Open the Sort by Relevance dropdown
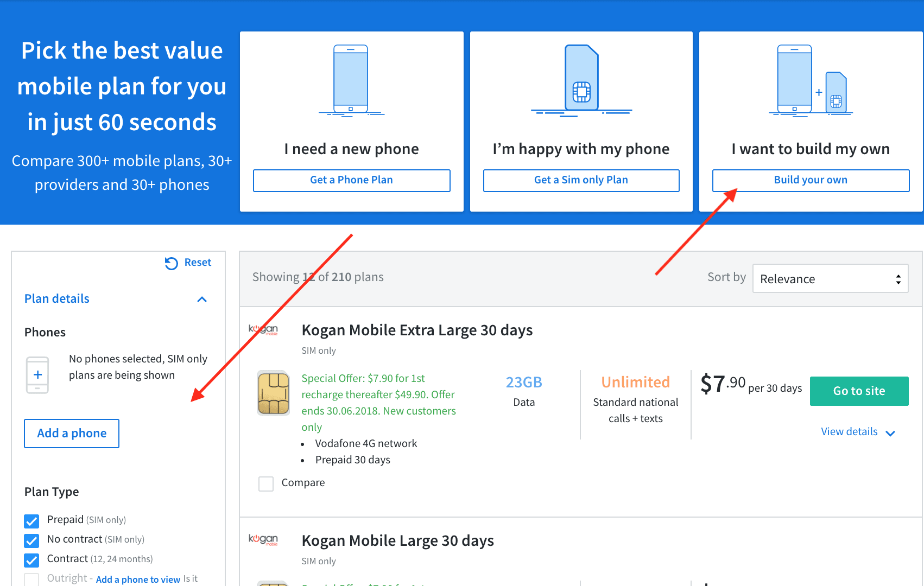 [x=830, y=279]
